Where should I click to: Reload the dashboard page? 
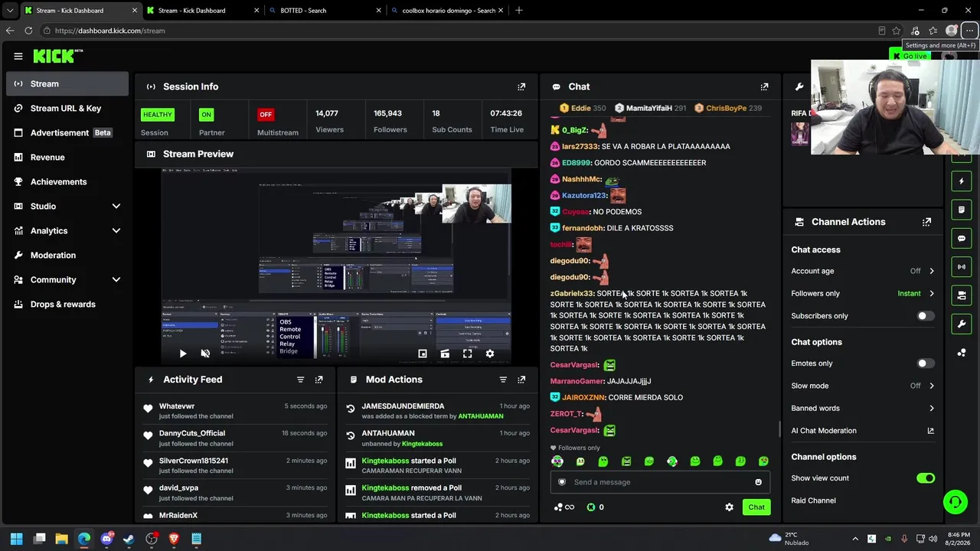[28, 31]
